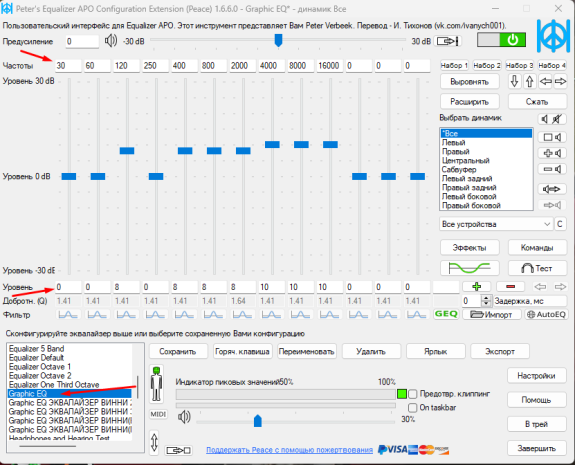575x465 pixels.
Task: Select the Набор 4 preset tab
Action: 552,65
